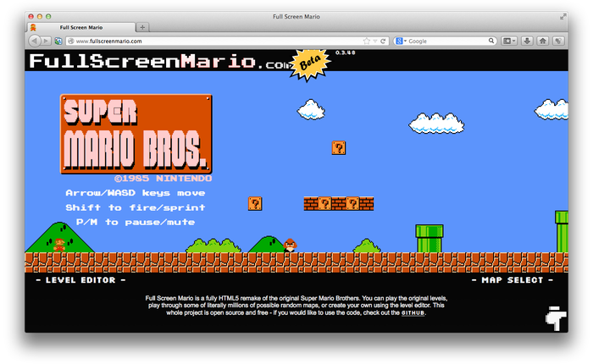Open the LEVEL EDITOR panel
Image resolution: width=593 pixels, height=364 pixels.
pos(81,280)
